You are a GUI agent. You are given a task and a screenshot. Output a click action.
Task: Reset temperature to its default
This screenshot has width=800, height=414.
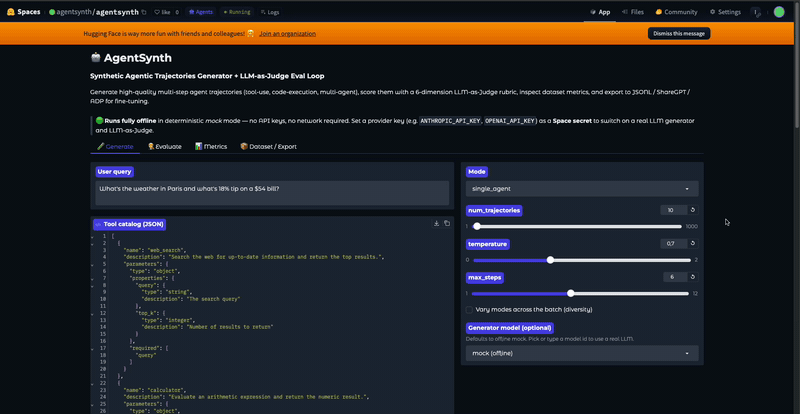(693, 243)
